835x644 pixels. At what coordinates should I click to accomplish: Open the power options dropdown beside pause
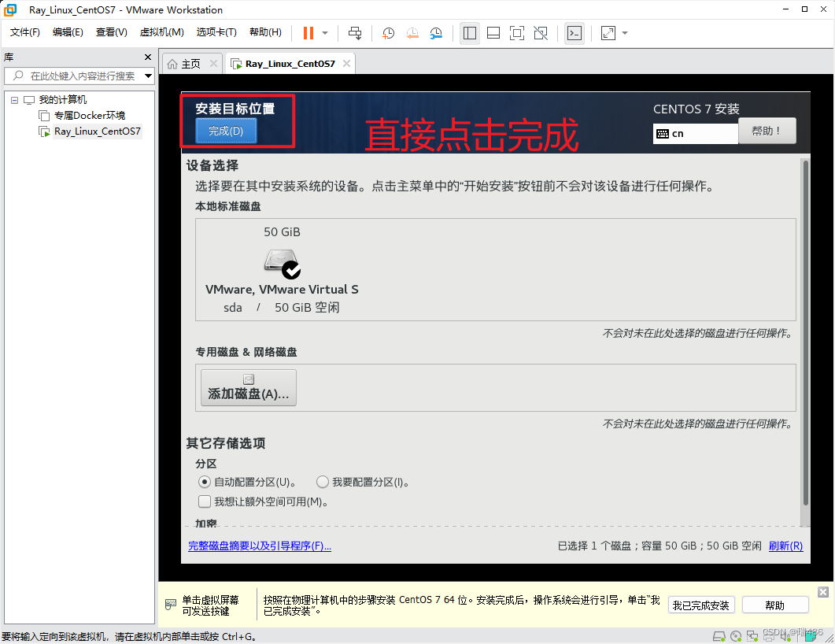coord(325,33)
